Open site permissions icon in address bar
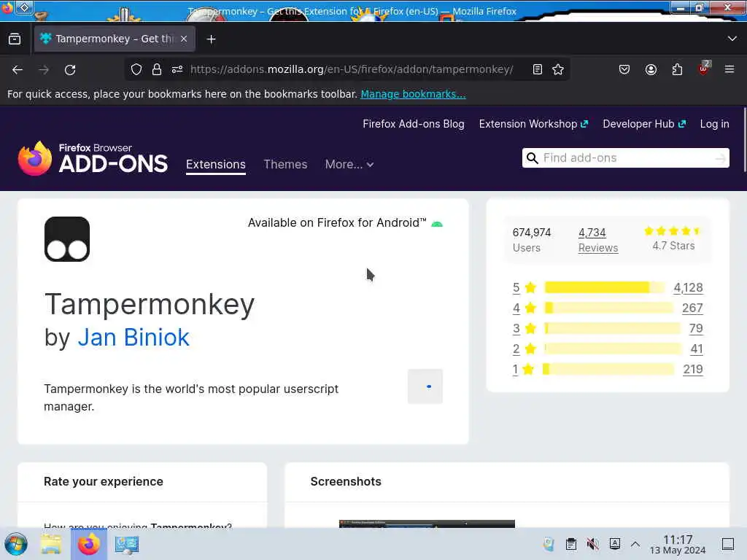 pyautogui.click(x=177, y=69)
